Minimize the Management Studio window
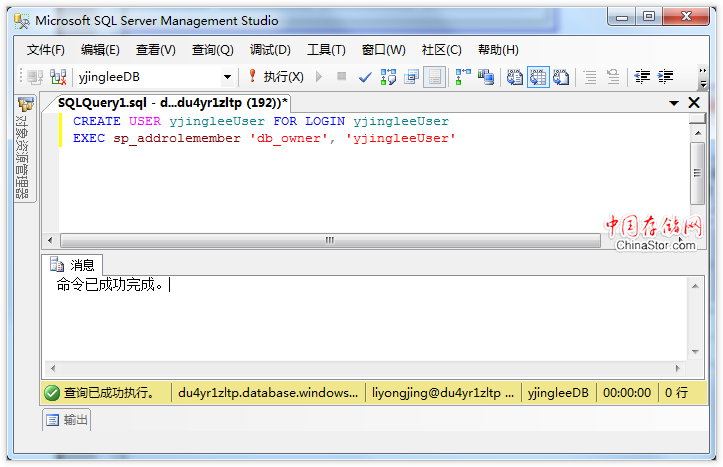 [622, 18]
